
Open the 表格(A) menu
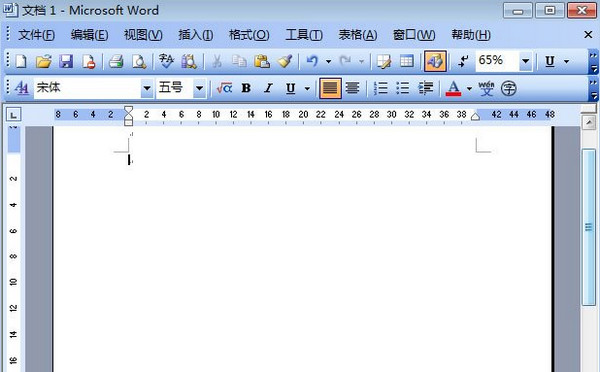pyautogui.click(x=357, y=35)
